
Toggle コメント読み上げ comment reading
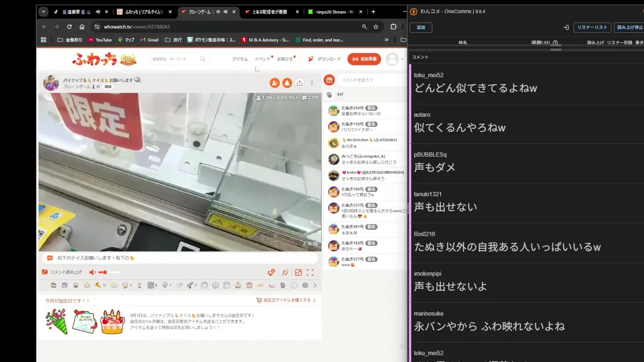pyautogui.click(x=61, y=272)
